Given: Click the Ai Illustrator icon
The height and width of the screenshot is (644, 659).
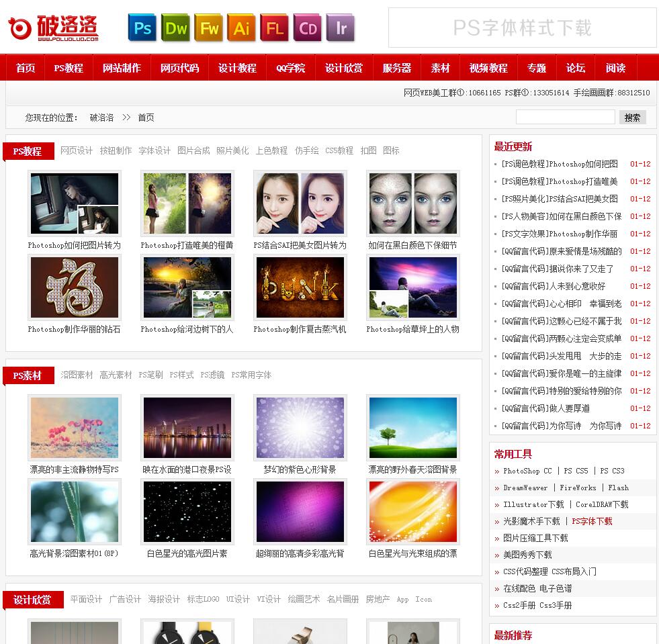Looking at the screenshot, I should (241, 28).
